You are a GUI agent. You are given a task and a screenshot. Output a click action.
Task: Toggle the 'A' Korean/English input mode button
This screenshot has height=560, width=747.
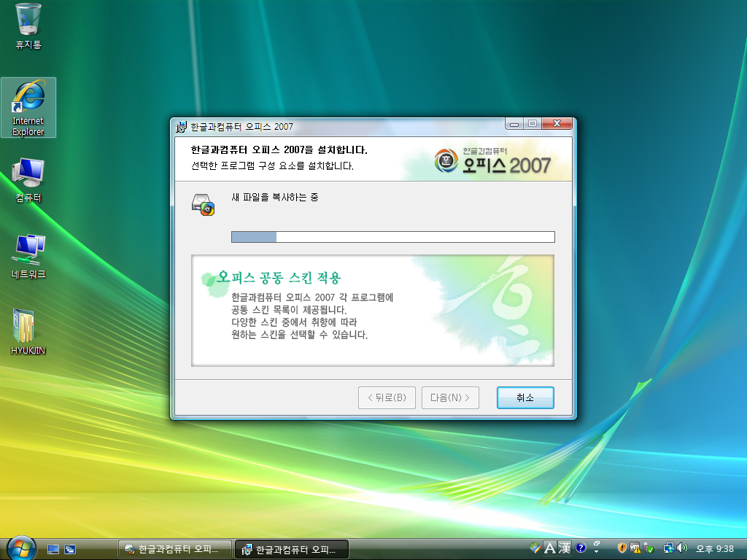point(550,548)
